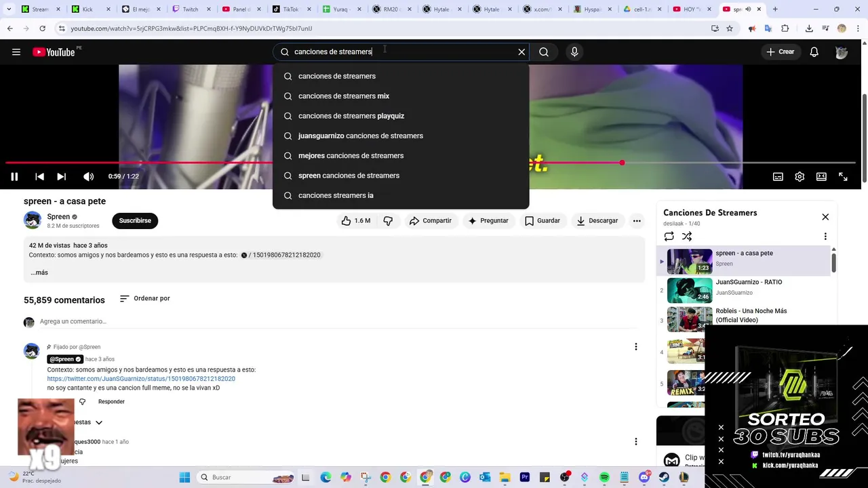This screenshot has width=868, height=488.
Task: Open the Chrome downloads icon
Action: click(809, 28)
